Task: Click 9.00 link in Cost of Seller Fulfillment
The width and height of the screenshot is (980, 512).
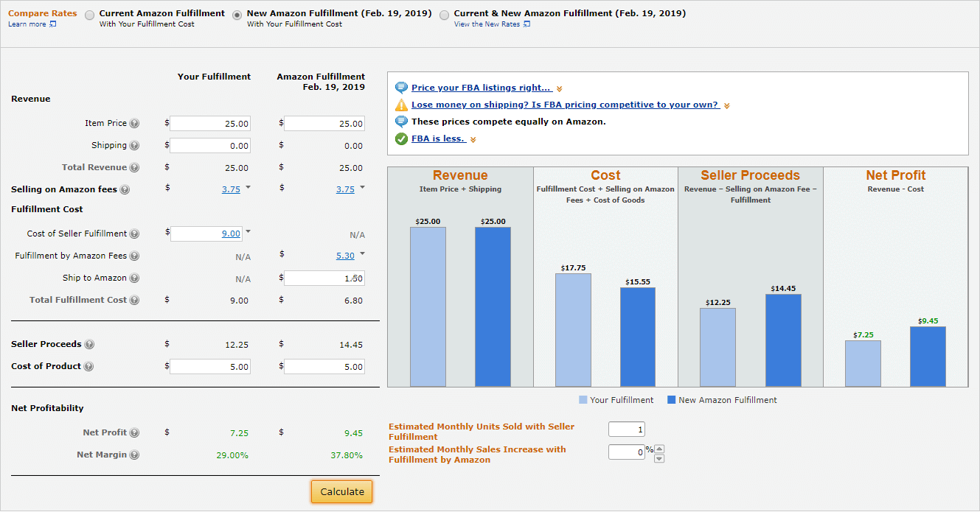Action: coord(231,234)
